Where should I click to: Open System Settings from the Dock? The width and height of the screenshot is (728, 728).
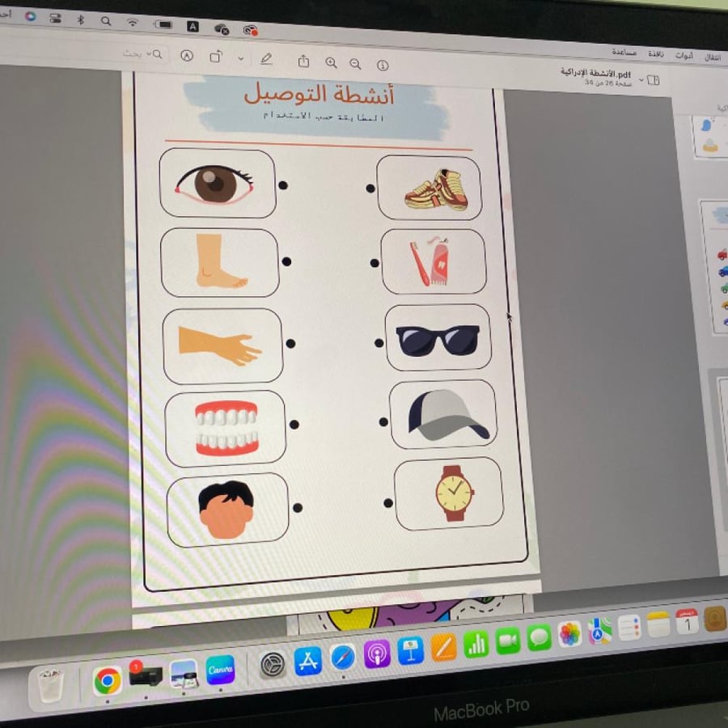(273, 665)
